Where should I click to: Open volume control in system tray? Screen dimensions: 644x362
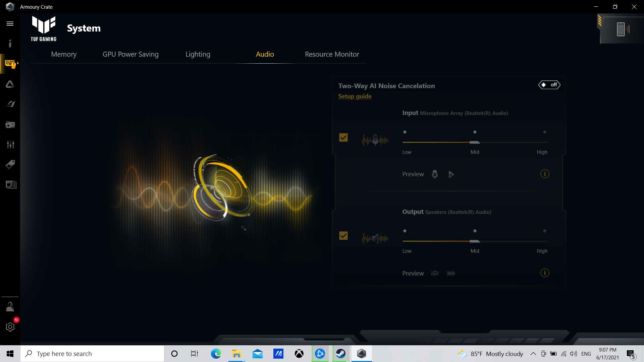click(574, 354)
